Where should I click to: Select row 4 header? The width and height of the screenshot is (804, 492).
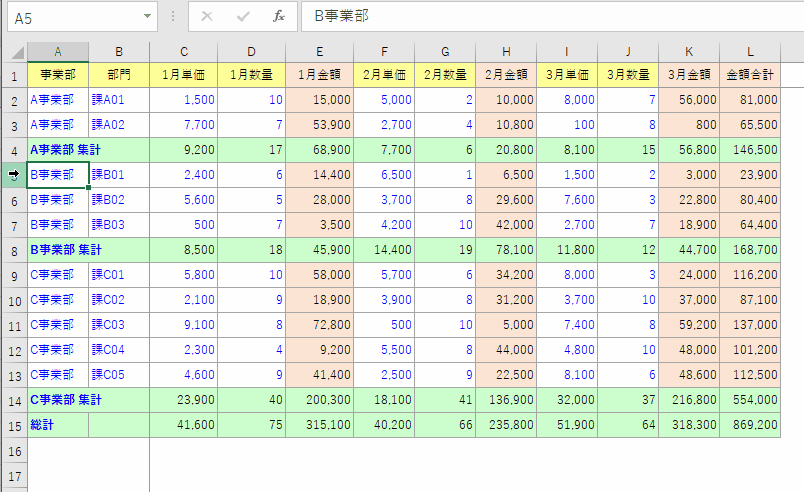coord(14,150)
